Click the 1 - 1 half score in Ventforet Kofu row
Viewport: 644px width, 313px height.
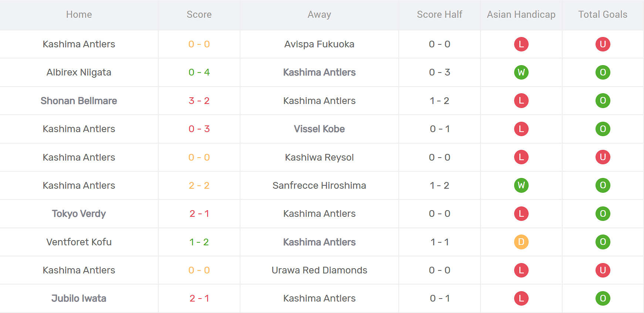[439, 242]
